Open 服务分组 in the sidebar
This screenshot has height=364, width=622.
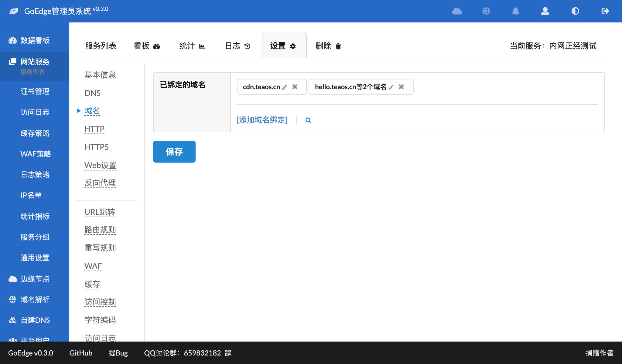35,237
